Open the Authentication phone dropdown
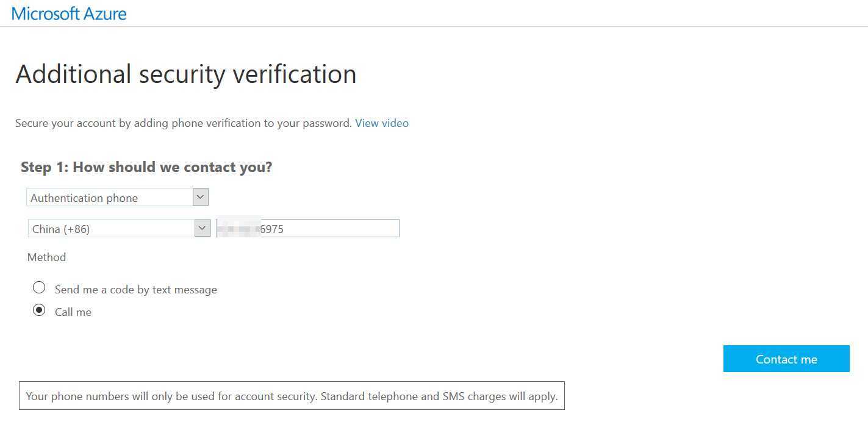Screen dimensions: 868x430 pyautogui.click(x=110, y=198)
